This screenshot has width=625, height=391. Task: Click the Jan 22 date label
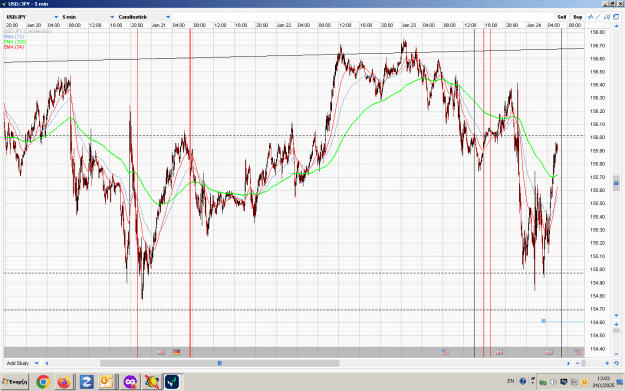pos(284,25)
